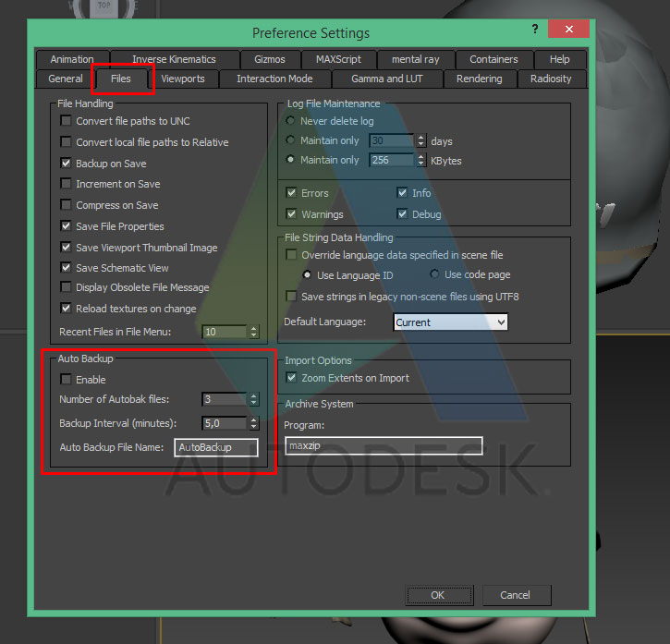
Task: Adjust the KBytes spinner arrows
Action: pyautogui.click(x=420, y=160)
